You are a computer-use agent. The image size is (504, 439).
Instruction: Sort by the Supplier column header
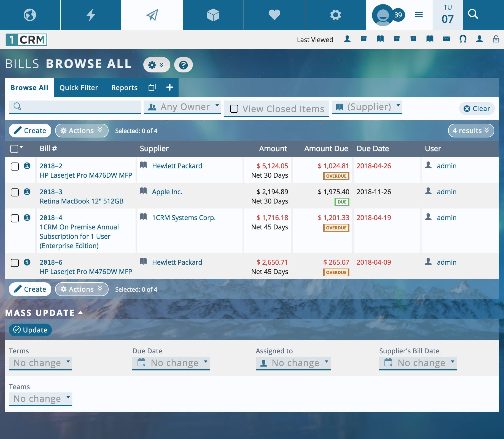click(154, 149)
